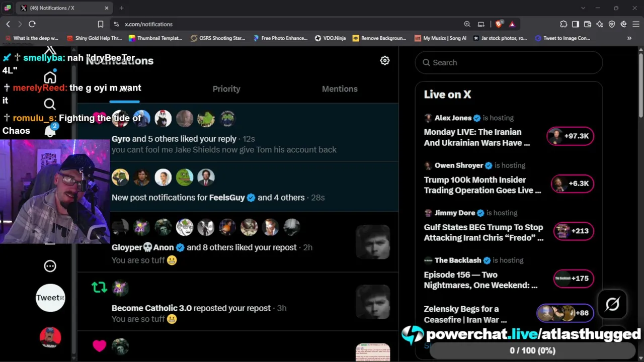
Task: Close the Notifications / X tab
Action: (107, 8)
